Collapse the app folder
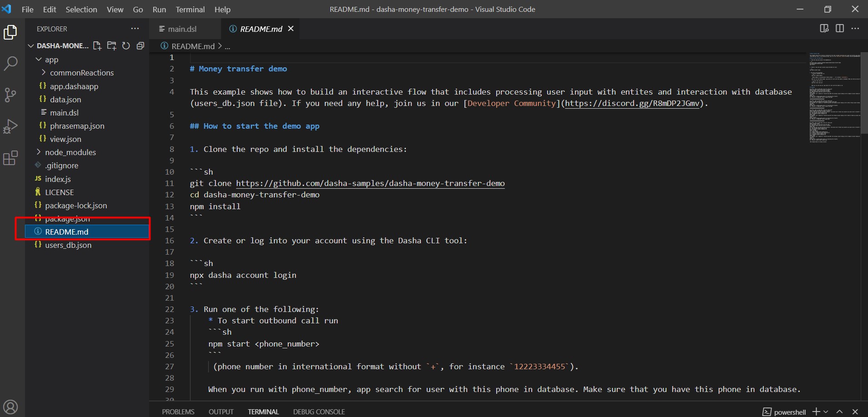The image size is (868, 417). (x=39, y=60)
